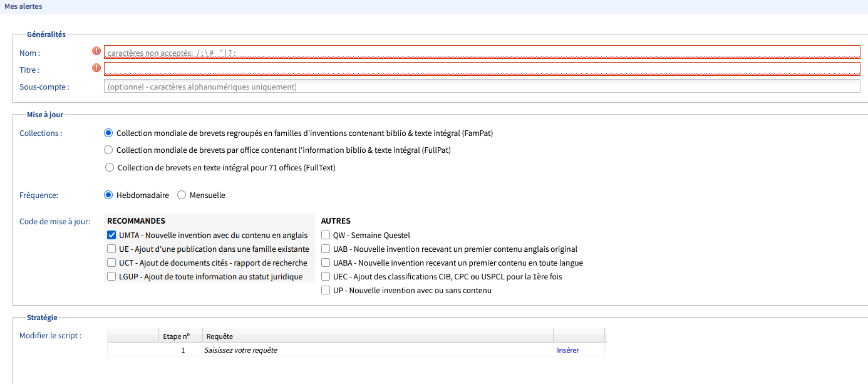This screenshot has width=868, height=384.
Task: Click the AUTRES heading
Action: (336, 221)
